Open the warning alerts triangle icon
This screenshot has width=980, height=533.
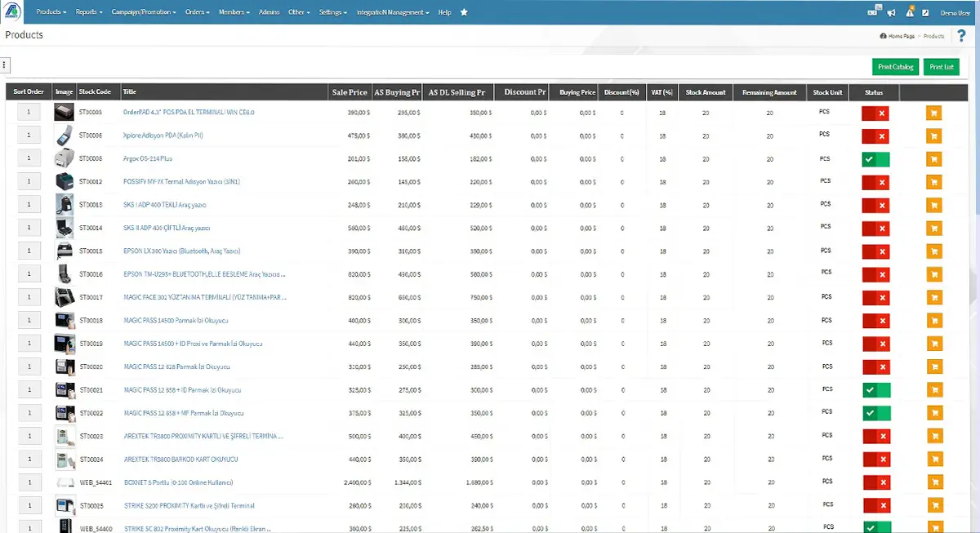910,11
